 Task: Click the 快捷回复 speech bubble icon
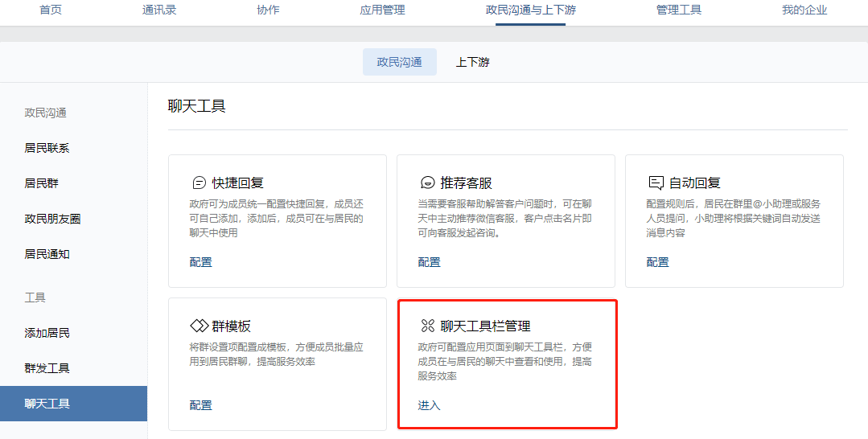(x=199, y=183)
